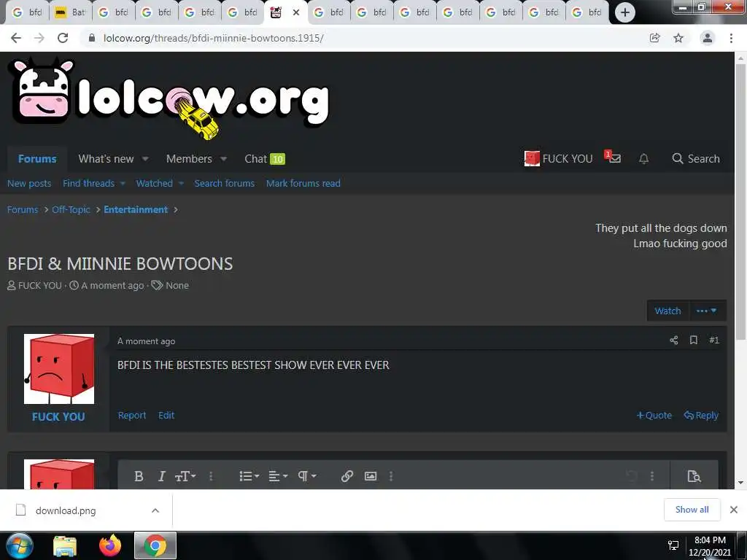Click the undo icon in editor
This screenshot has height=560, width=747.
tap(631, 476)
